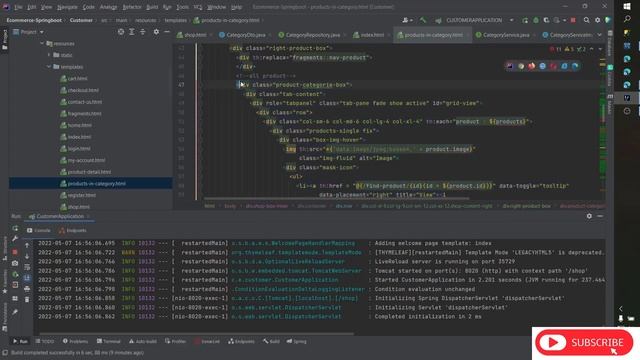Open the Spring tool window

296,341
